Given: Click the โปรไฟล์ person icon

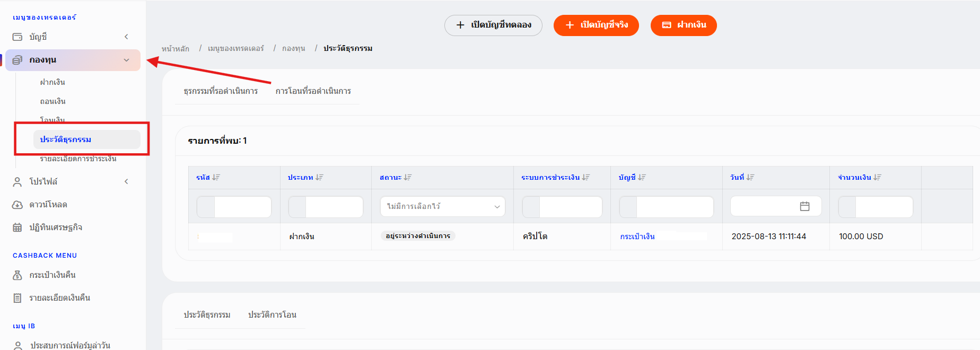Looking at the screenshot, I should [17, 182].
